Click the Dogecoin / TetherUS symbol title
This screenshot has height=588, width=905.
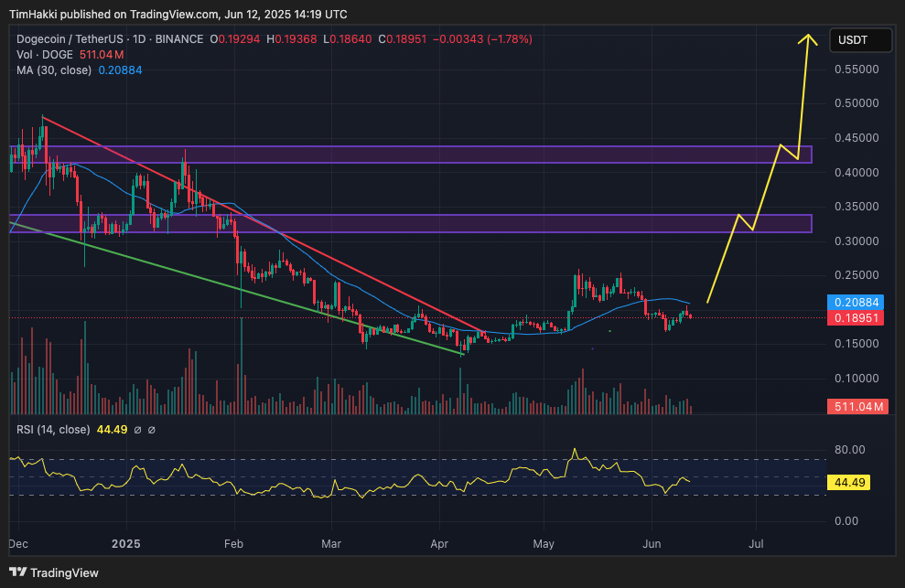70,39
